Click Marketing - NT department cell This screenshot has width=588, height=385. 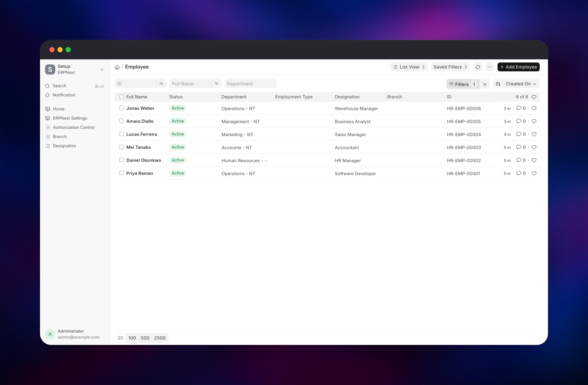(x=237, y=135)
